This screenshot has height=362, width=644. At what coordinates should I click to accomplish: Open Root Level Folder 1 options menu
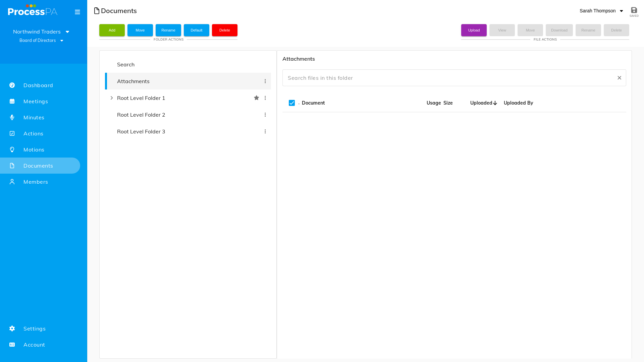[265, 98]
